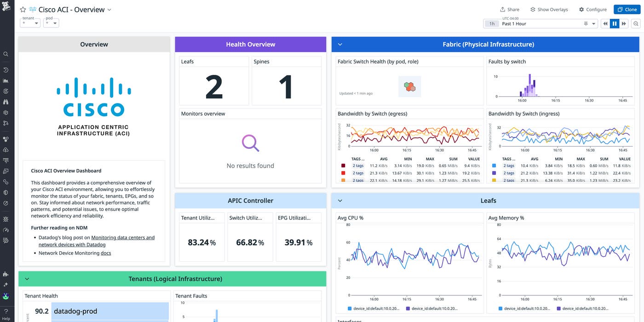644x322 pixels.
Task: Click the star icon to favorite dashboard
Action: pyautogui.click(x=23, y=10)
